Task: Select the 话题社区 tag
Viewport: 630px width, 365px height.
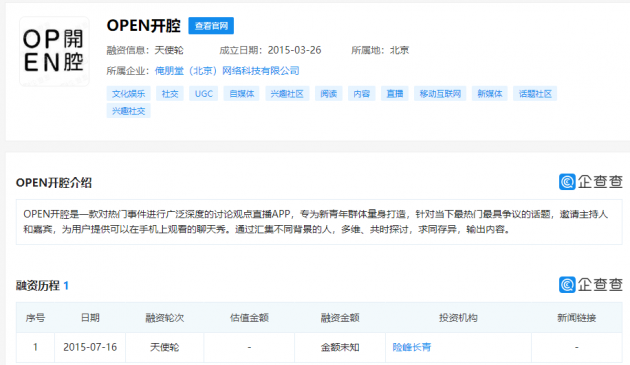Action: [x=535, y=94]
